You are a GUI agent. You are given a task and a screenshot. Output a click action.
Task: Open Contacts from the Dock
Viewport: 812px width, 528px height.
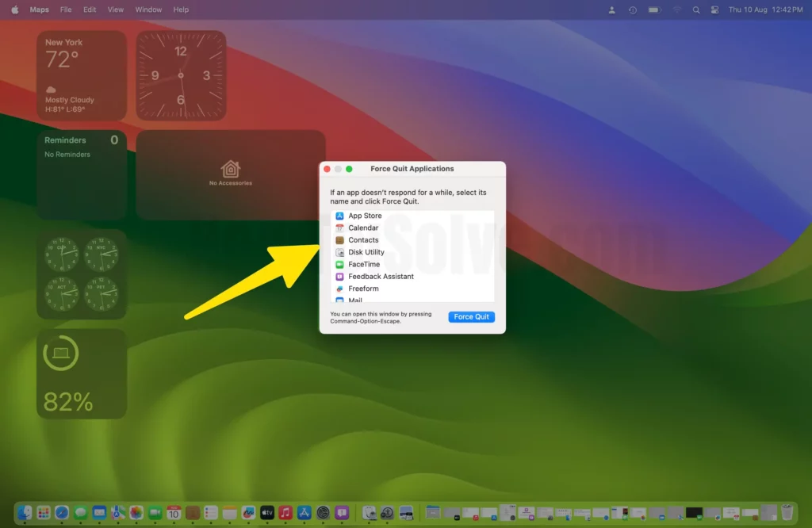192,512
